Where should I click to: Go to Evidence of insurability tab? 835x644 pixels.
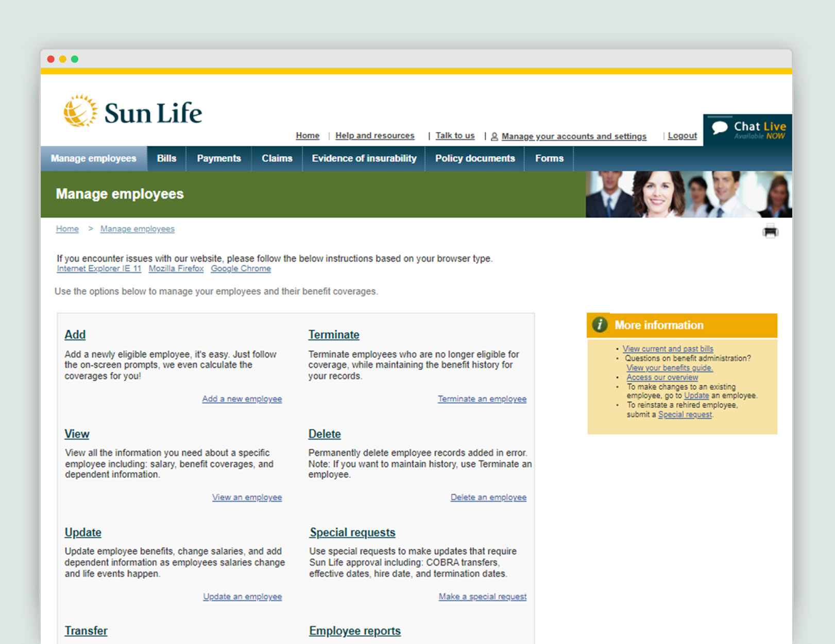(364, 158)
